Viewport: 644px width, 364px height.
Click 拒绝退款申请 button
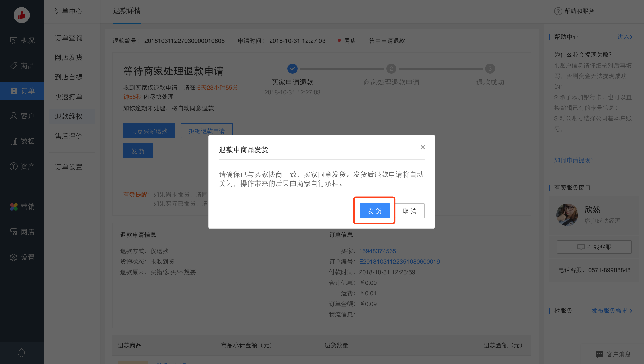click(207, 131)
